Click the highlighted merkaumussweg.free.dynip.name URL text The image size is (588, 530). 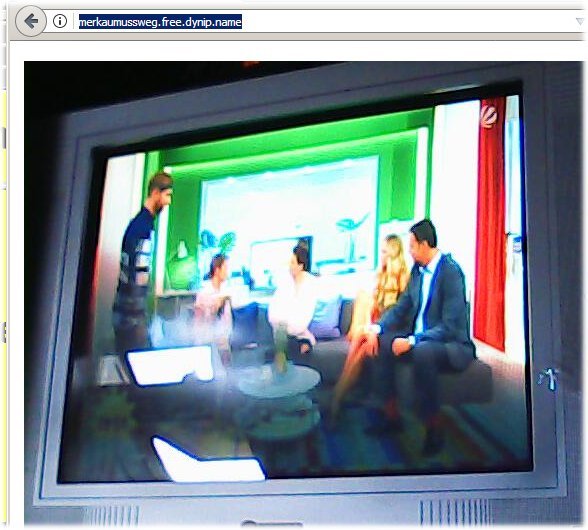point(160,22)
